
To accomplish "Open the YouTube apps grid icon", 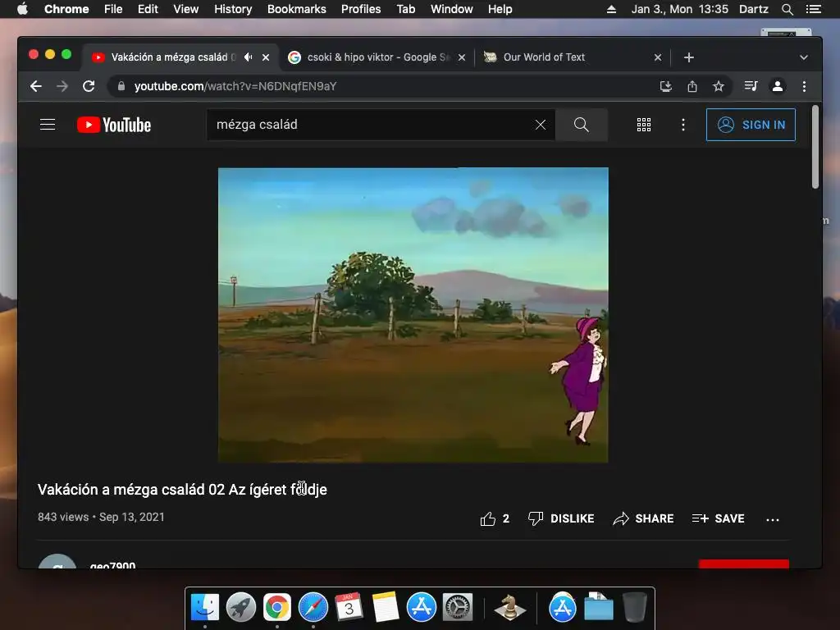I will click(644, 125).
